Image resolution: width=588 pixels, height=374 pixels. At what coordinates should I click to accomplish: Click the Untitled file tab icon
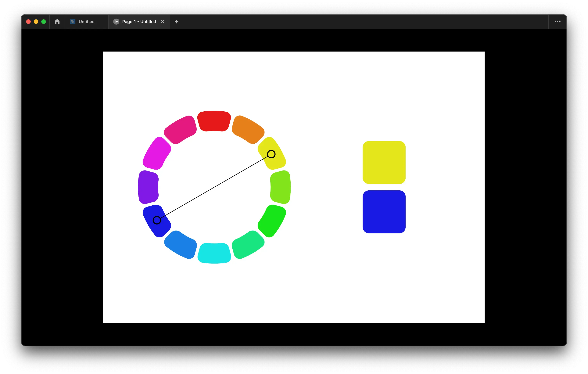(x=73, y=22)
